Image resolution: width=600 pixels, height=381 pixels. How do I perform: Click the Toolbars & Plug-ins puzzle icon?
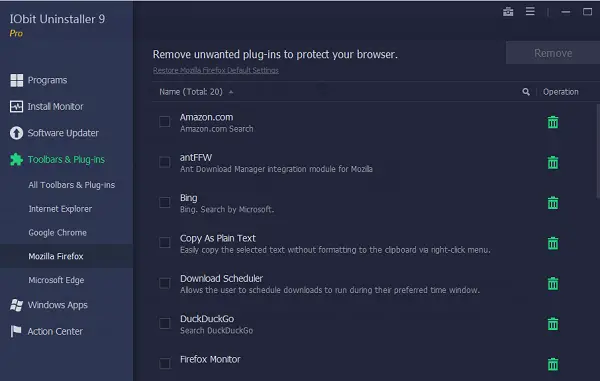tap(16, 160)
